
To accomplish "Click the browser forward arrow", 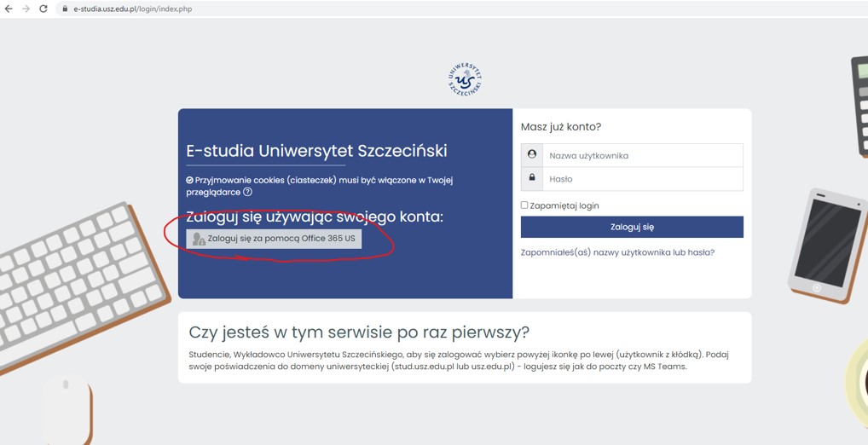I will point(26,9).
